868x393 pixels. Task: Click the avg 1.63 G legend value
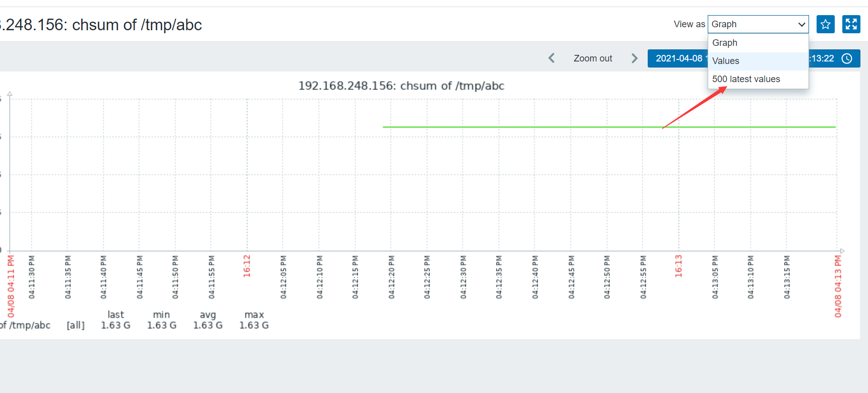(208, 325)
